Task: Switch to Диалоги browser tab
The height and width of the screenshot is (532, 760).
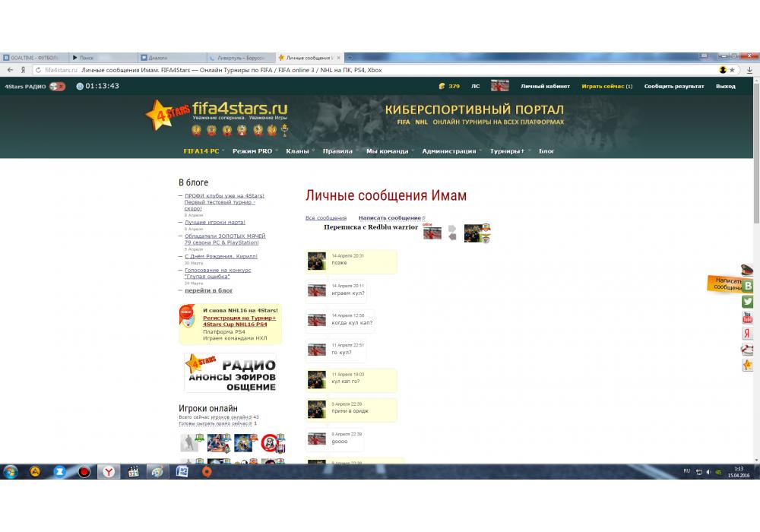Action: [x=172, y=58]
